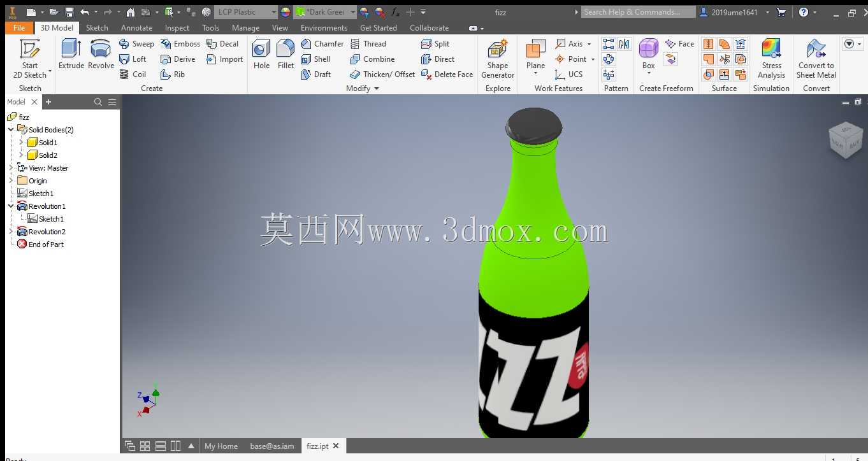Viewport: 868px width, 461px height.
Task: Expand the Solid1 node
Action: 21,143
